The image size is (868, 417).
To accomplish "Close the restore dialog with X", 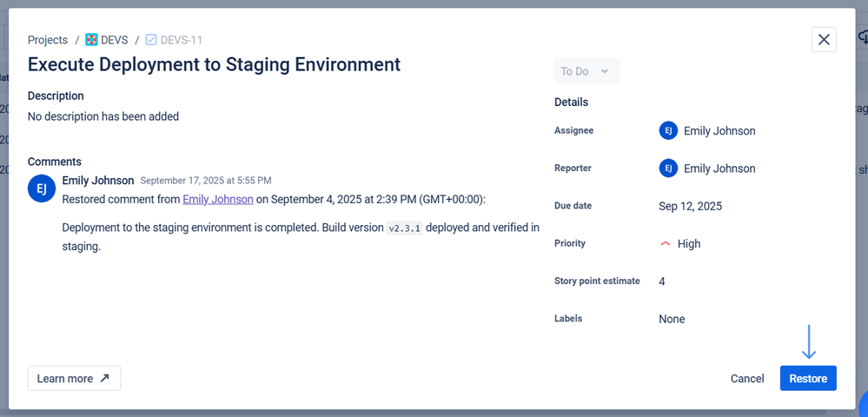I will 824,40.
